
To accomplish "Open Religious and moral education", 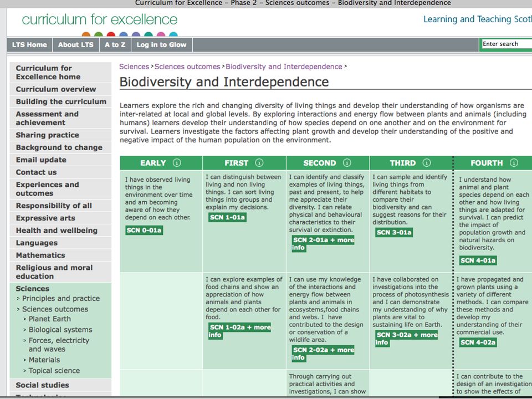I will coord(60,272).
